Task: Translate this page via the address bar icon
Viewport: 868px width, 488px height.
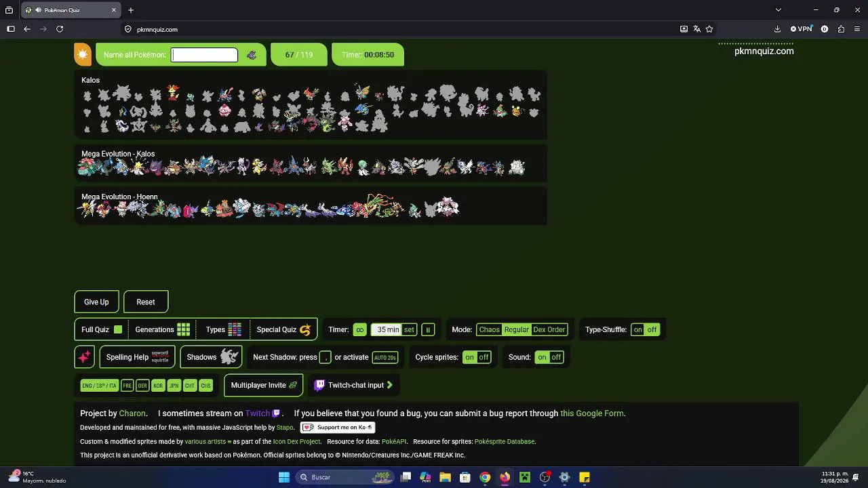Action: (x=696, y=29)
